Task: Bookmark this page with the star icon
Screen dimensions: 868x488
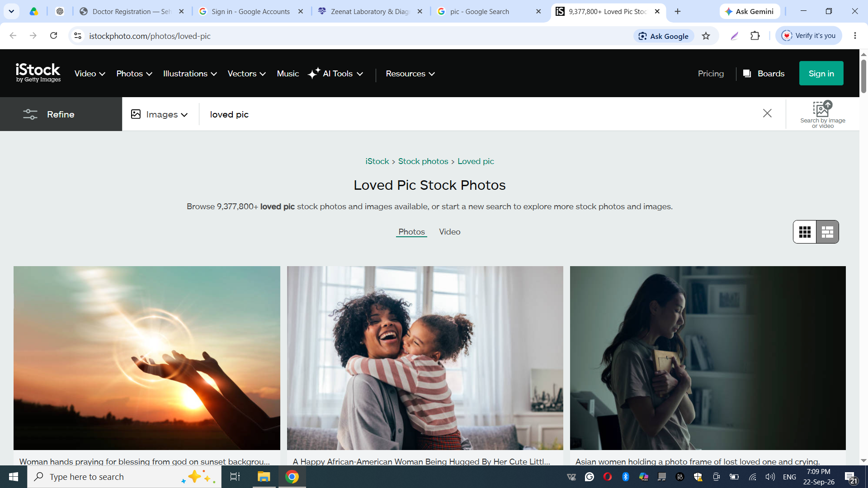Action: (706, 36)
